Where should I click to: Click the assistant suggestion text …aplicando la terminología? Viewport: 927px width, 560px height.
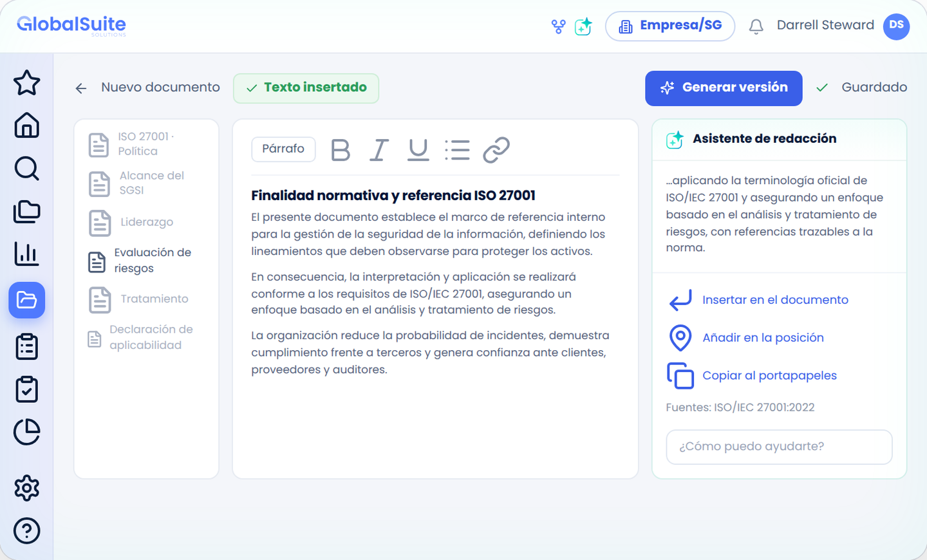point(774,214)
